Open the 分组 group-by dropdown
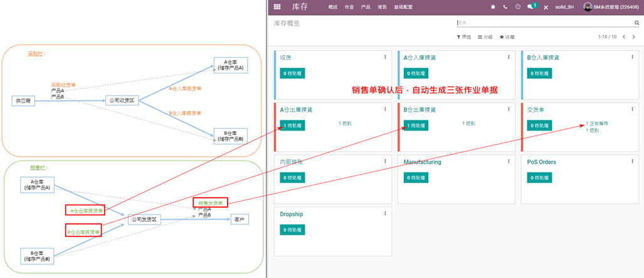Viewport: 644px width, 278px height. 485,37
